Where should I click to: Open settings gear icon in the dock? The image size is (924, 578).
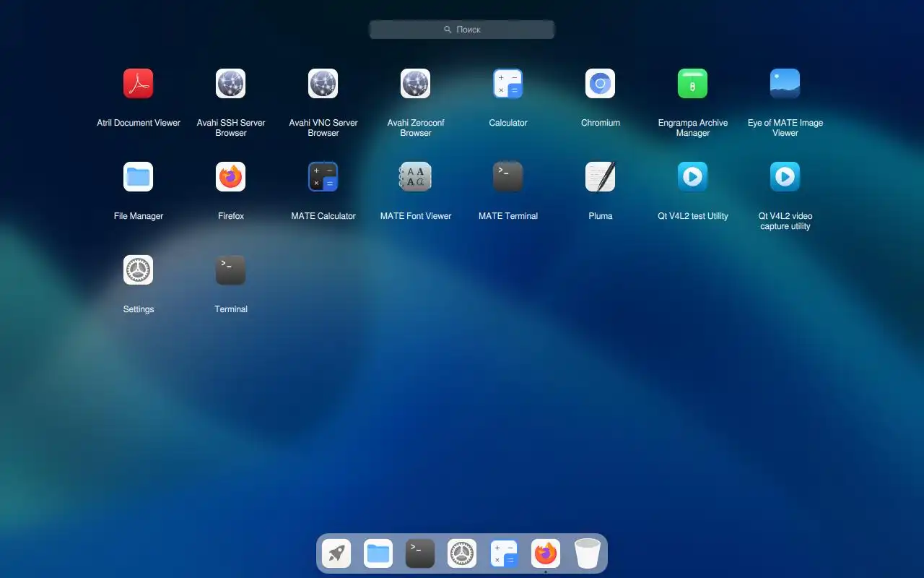[x=462, y=554]
